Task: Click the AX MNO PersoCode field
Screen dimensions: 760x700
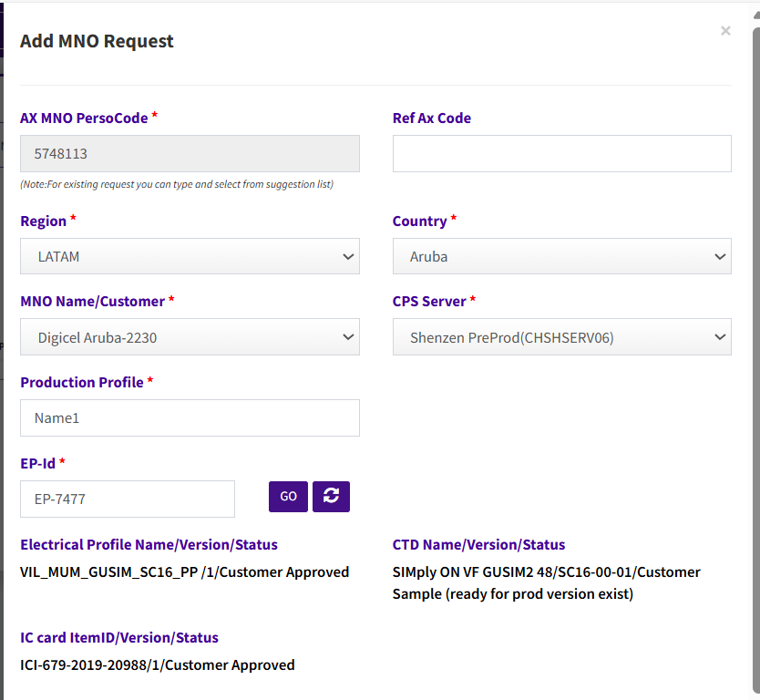Action: (190, 154)
